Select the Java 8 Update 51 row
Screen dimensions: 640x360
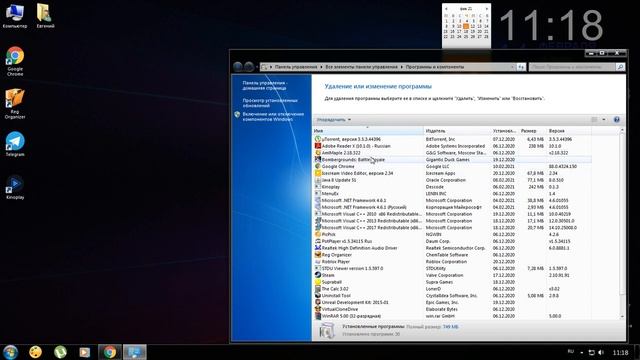[x=452, y=180]
